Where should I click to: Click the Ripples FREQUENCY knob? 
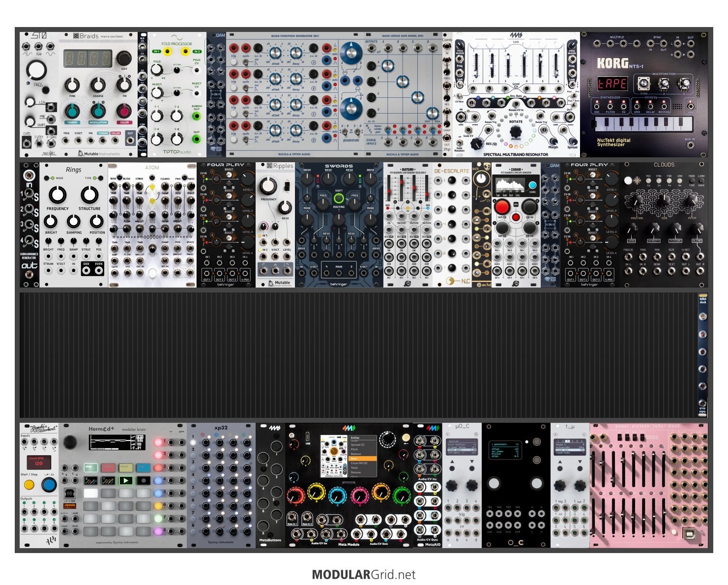point(268,186)
